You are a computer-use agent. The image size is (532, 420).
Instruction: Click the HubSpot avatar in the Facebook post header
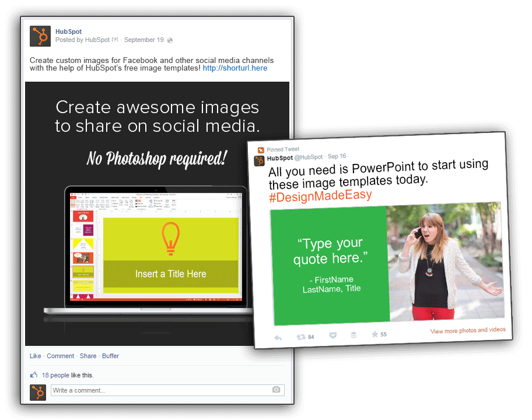click(x=40, y=36)
